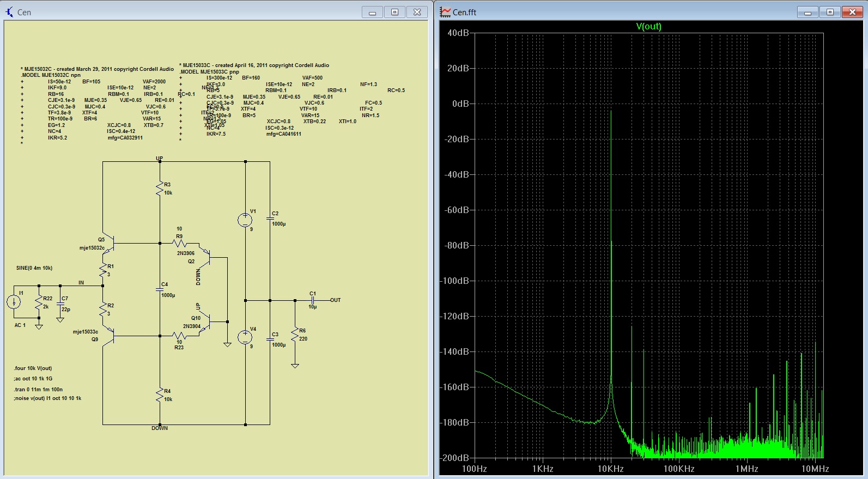The height and width of the screenshot is (479, 868).
Task: Select capacitor C2 symbol
Action: pyautogui.click(x=270, y=218)
